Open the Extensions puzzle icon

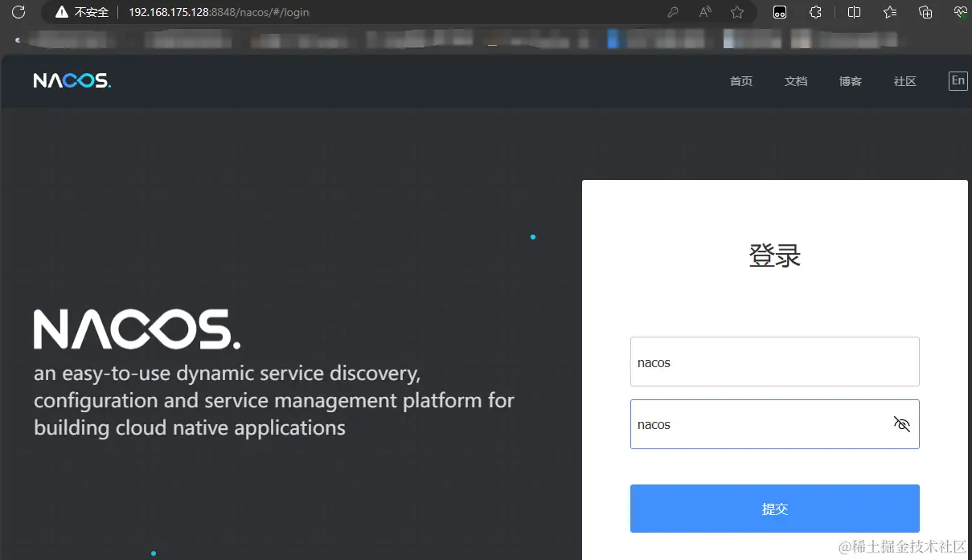coord(815,12)
